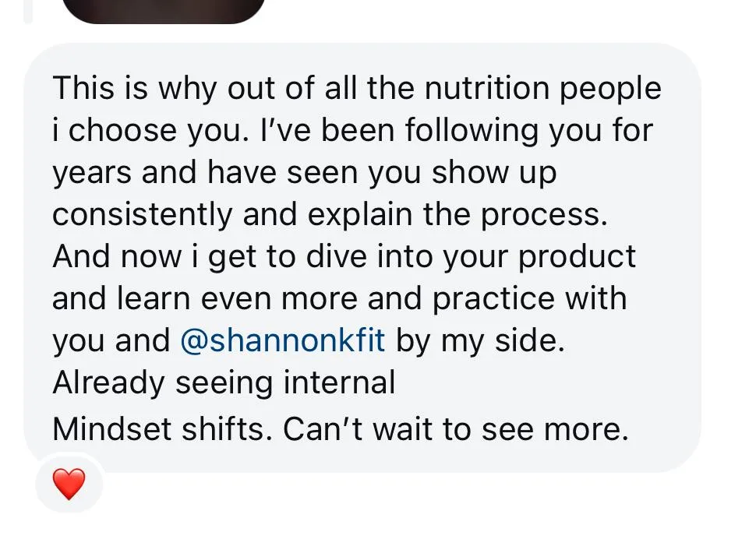Open the @shannonkfit mention link

[283, 340]
